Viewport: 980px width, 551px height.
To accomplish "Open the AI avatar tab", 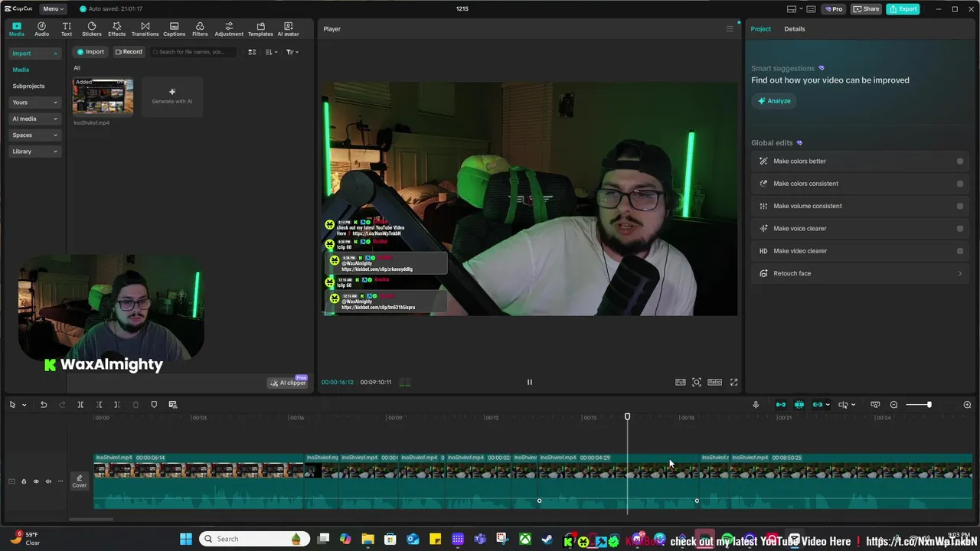I will coord(288,29).
